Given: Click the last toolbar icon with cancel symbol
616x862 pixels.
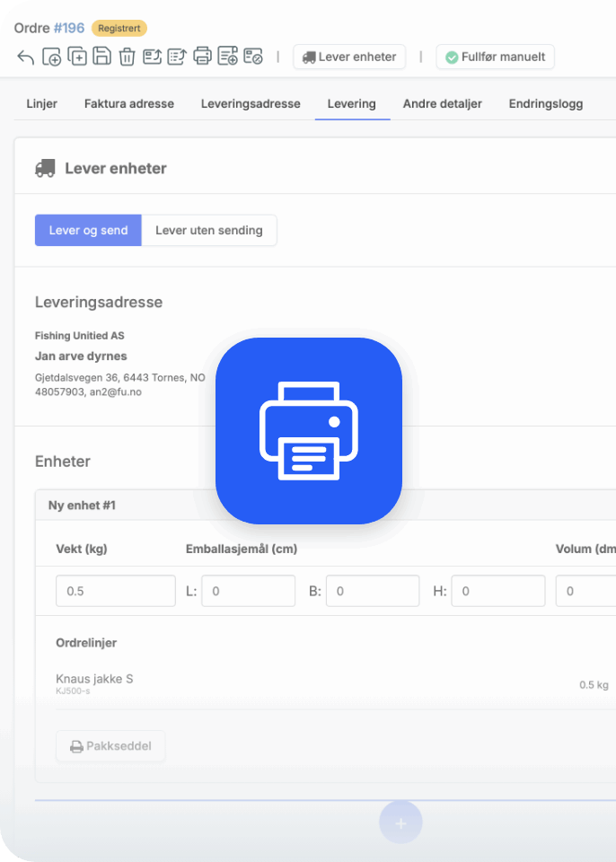Looking at the screenshot, I should pos(253,57).
